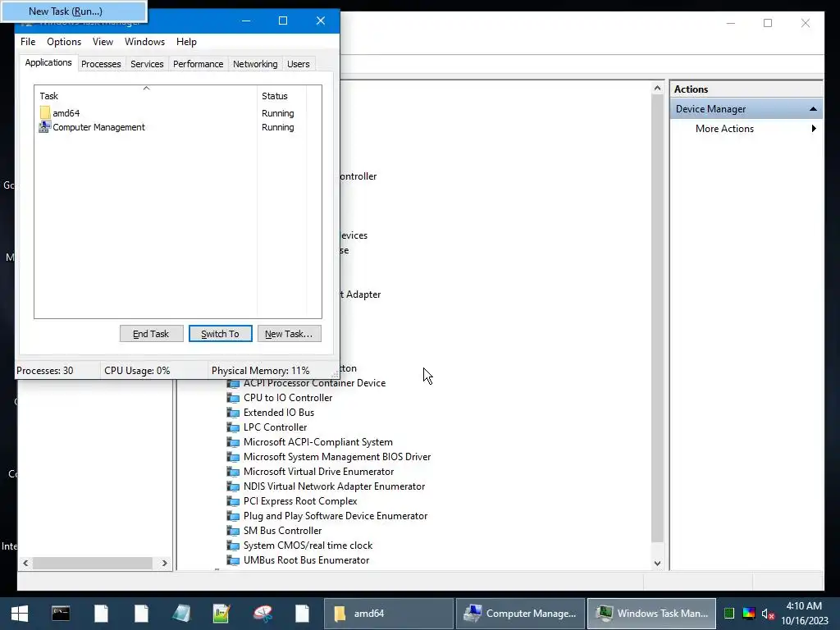Click the UMBus Root Bus Enumerator icon
The width and height of the screenshot is (840, 630).
tap(233, 559)
